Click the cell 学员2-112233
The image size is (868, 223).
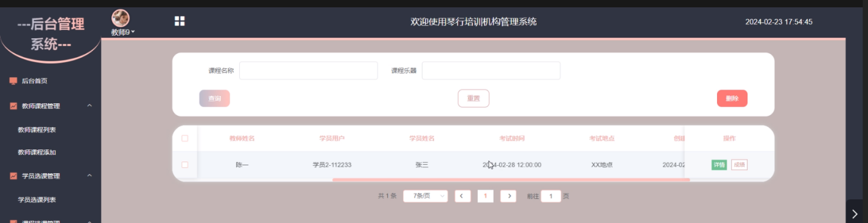[332, 165]
